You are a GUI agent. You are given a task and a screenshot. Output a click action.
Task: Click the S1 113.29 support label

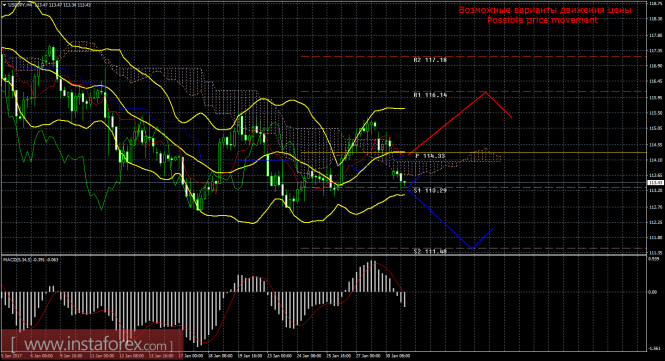coord(430,191)
